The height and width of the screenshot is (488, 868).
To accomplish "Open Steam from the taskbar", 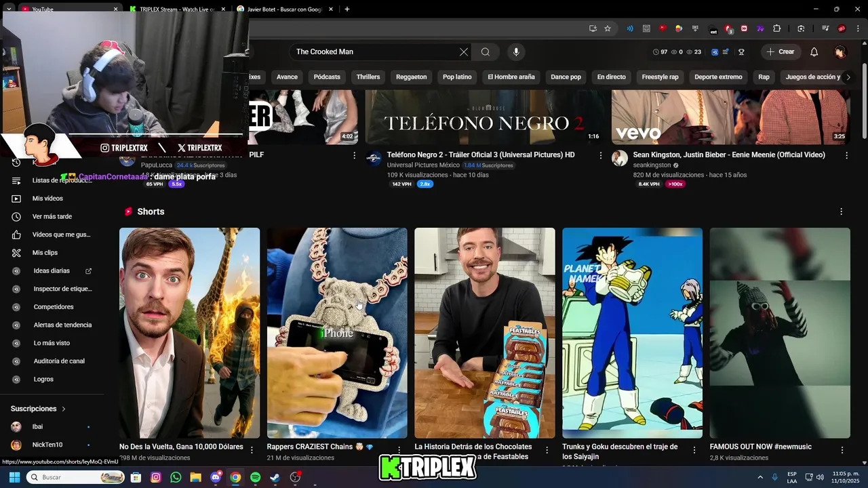I will click(275, 477).
